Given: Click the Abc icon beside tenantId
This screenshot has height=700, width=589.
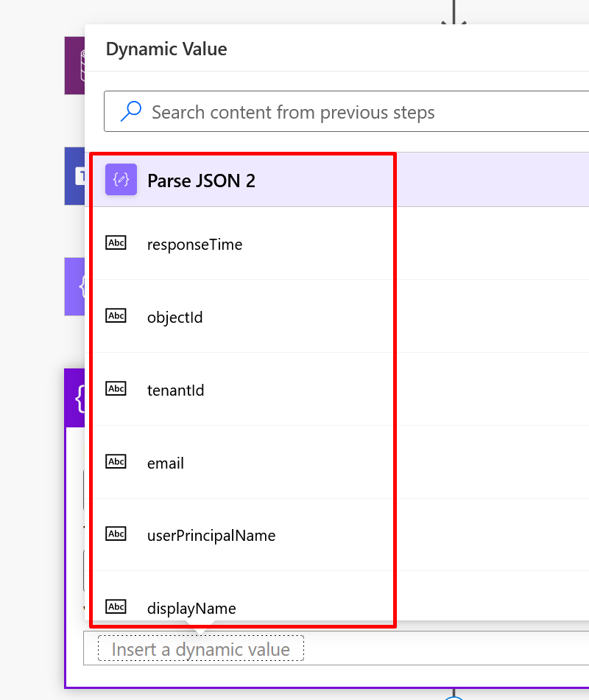Looking at the screenshot, I should pyautogui.click(x=116, y=388).
